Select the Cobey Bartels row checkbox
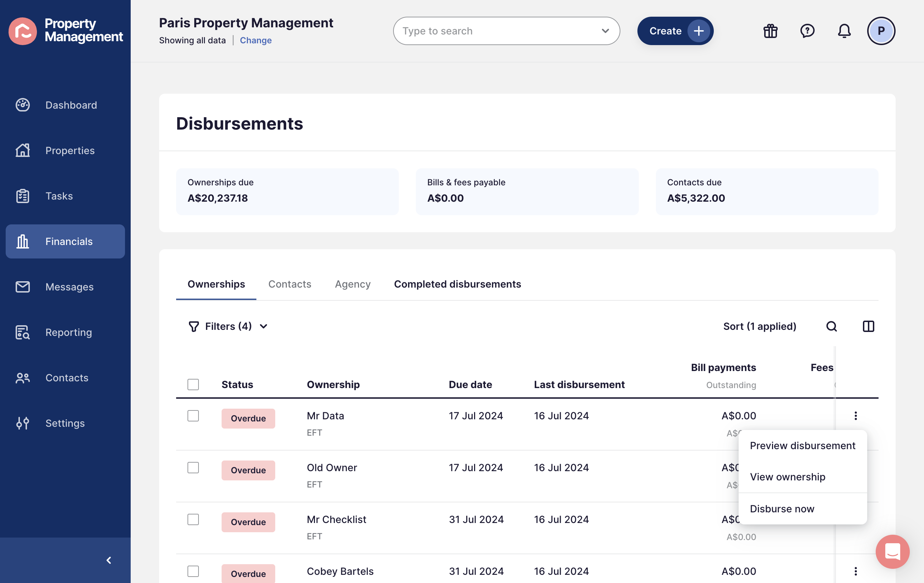 point(193,571)
